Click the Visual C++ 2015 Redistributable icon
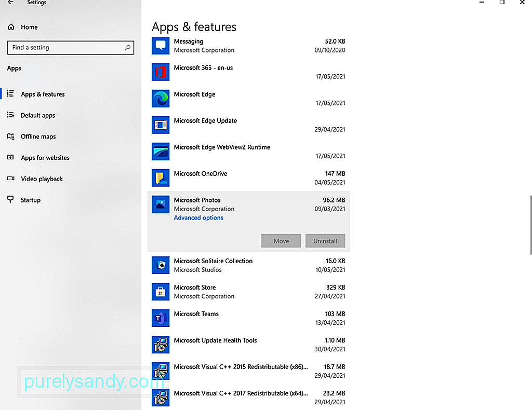The width and height of the screenshot is (532, 410). point(161,371)
